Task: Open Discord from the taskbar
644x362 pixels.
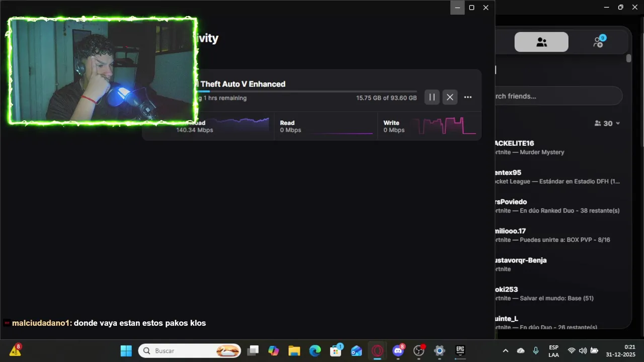Action: [398, 350]
